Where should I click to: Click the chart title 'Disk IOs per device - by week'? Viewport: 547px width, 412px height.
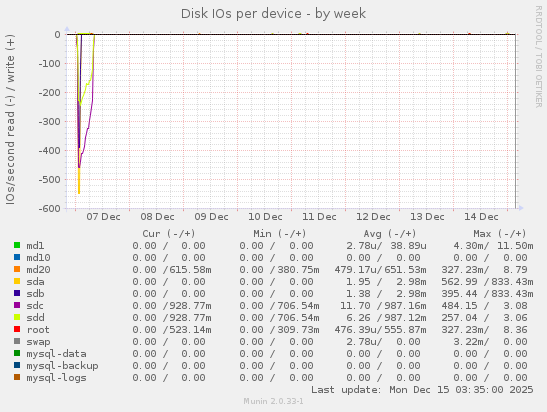tap(273, 14)
